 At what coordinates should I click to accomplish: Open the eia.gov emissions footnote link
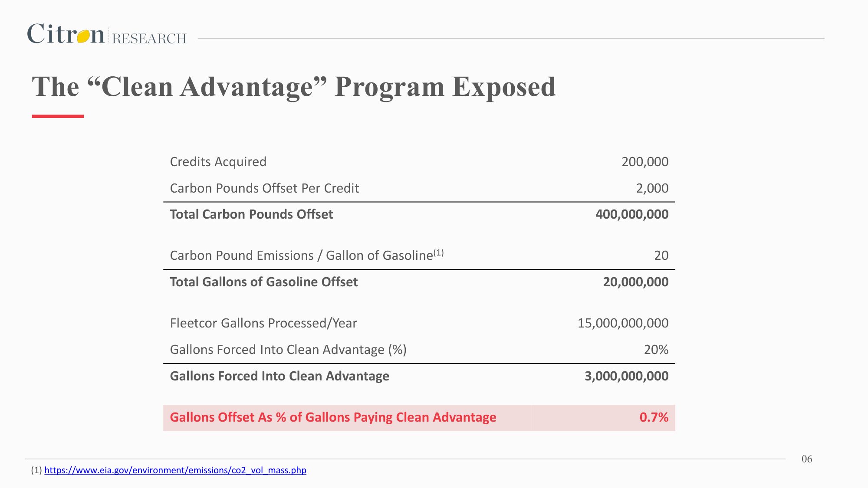tap(175, 470)
